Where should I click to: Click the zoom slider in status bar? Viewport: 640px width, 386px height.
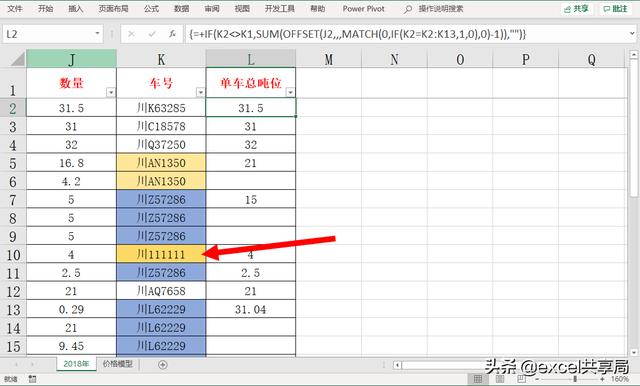tap(575, 379)
